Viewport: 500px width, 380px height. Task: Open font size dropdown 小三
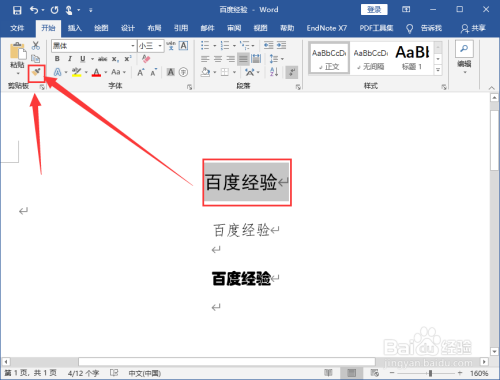[160, 46]
